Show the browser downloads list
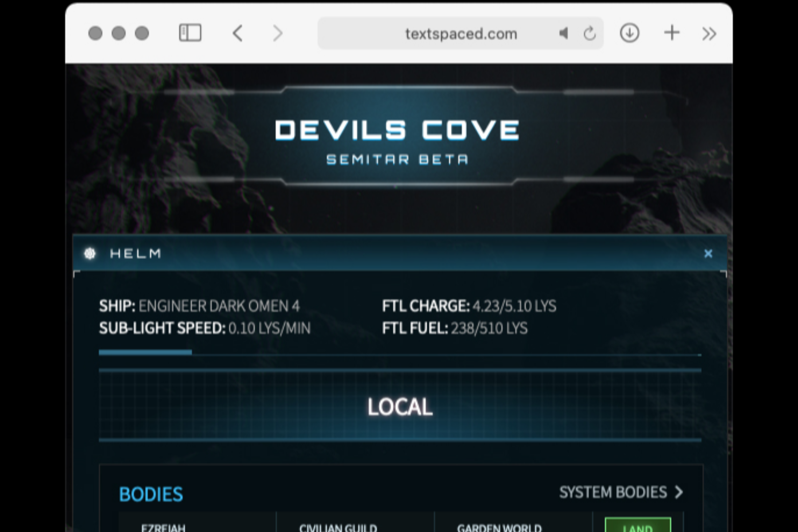This screenshot has width=798, height=532. (x=629, y=33)
